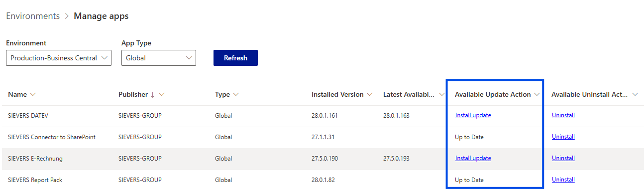Click Global type in the E-Rechnung row

(223, 158)
